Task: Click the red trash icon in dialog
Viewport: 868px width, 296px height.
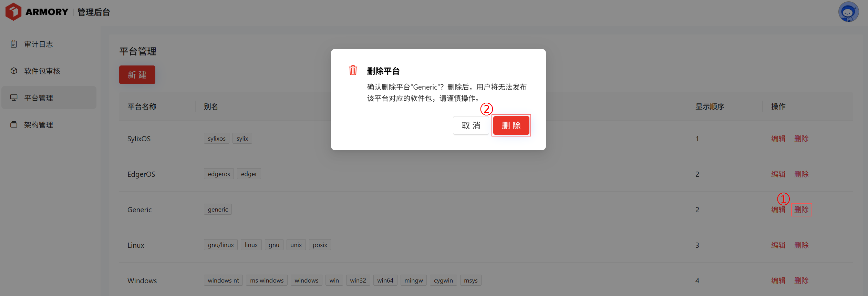Action: 353,70
